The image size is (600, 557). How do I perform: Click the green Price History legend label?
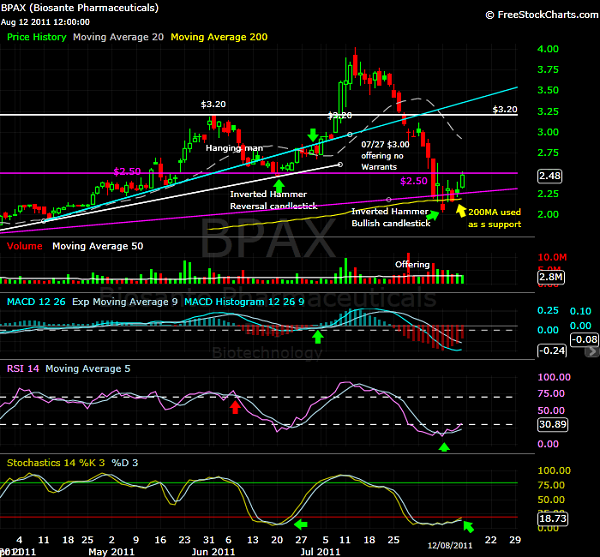[37, 37]
